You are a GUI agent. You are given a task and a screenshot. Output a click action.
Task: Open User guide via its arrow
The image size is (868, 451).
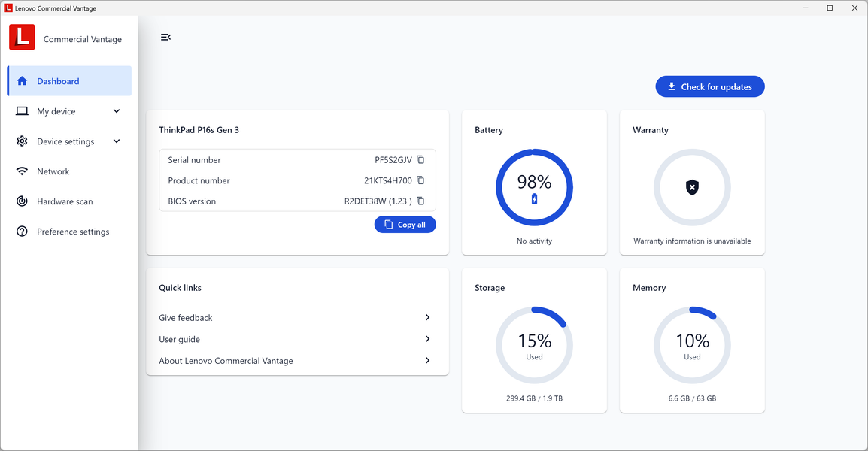click(x=427, y=339)
